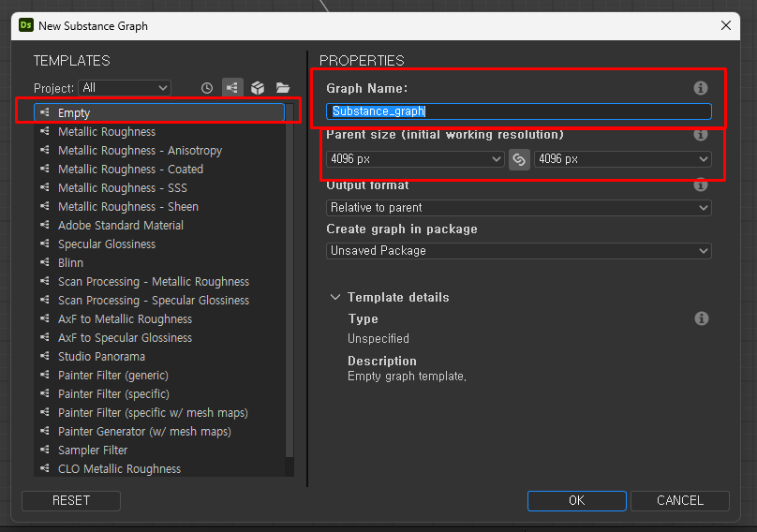Choose Painter Generator (w/ mesh maps)
Screen dimensions: 757x532
(x=159, y=432)
